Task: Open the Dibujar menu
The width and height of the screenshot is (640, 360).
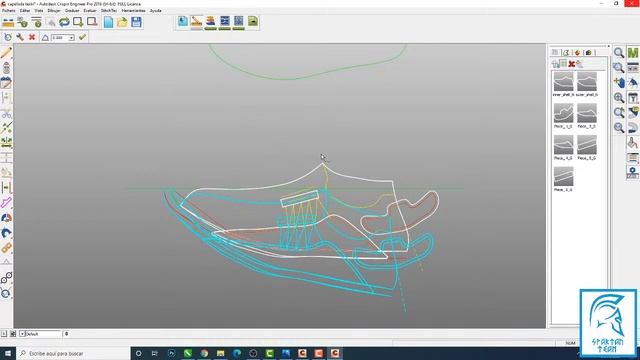Action: pos(53,11)
